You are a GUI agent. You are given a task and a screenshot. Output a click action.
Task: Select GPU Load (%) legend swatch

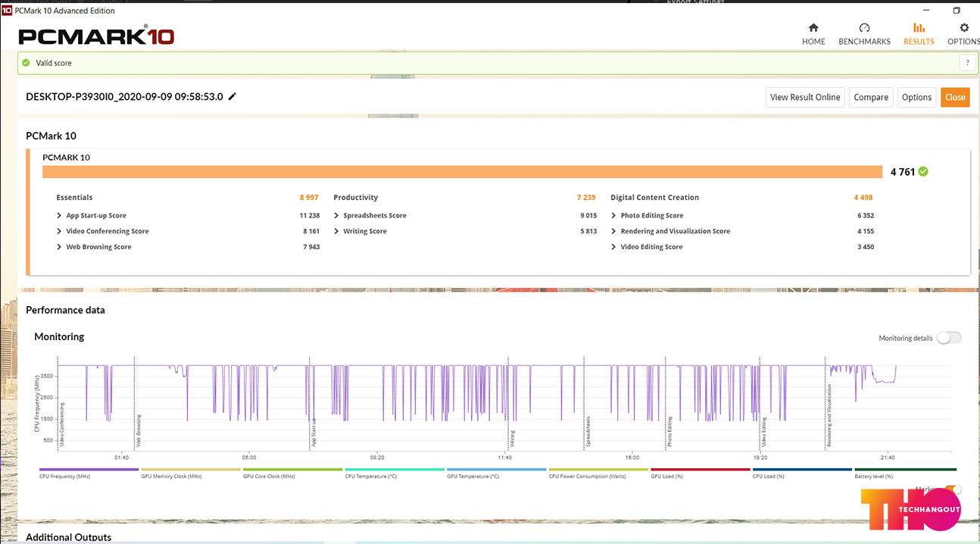(701, 470)
